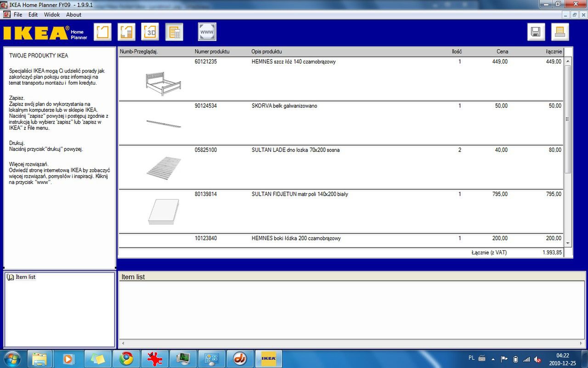
Task: Open the red round app icon in taskbar
Action: (x=240, y=358)
